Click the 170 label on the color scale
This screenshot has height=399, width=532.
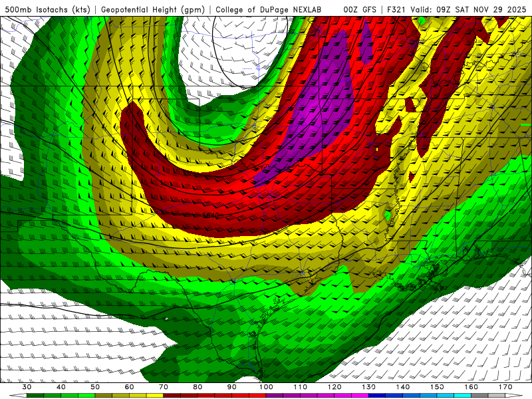pos(505,387)
